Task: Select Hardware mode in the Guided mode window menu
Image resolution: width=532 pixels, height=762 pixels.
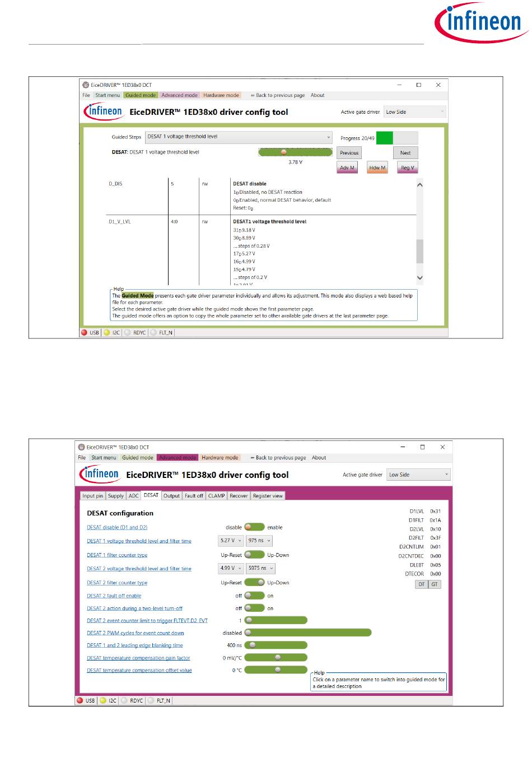Action: [x=221, y=95]
